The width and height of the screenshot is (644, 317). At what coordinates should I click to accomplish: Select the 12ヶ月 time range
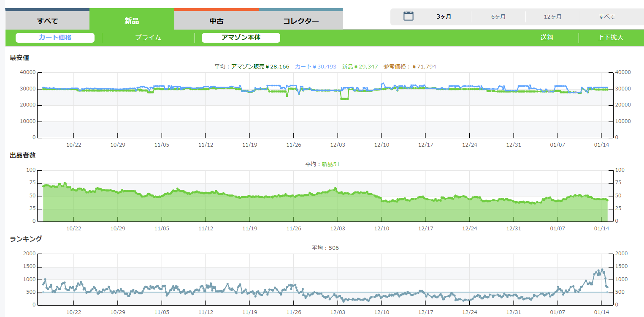(552, 17)
